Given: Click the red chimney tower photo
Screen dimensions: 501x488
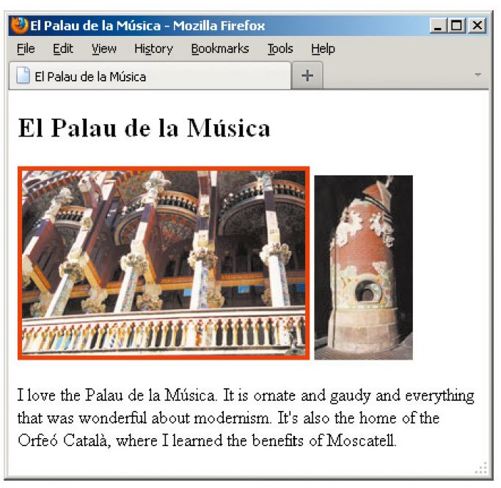Looking at the screenshot, I should click(x=363, y=267).
